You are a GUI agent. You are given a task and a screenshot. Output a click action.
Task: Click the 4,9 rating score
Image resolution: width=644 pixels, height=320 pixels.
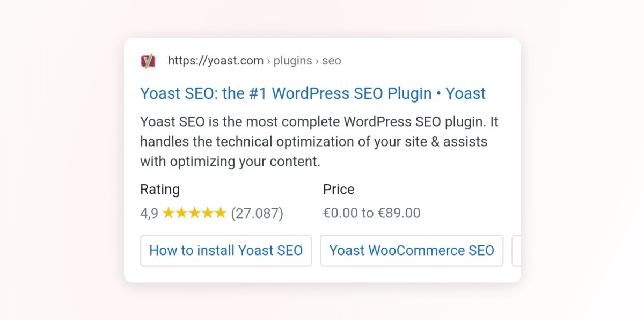click(149, 214)
